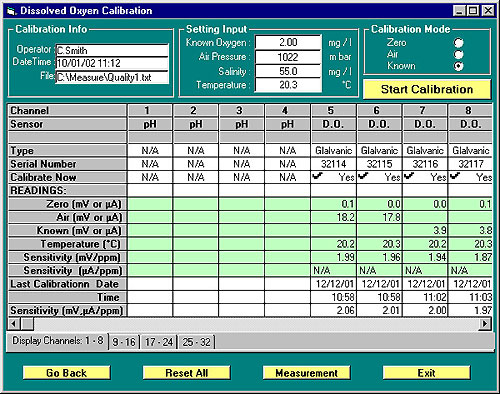Click serial number 32114 cell
Image resolution: width=500 pixels, height=394 pixels.
pos(333,164)
